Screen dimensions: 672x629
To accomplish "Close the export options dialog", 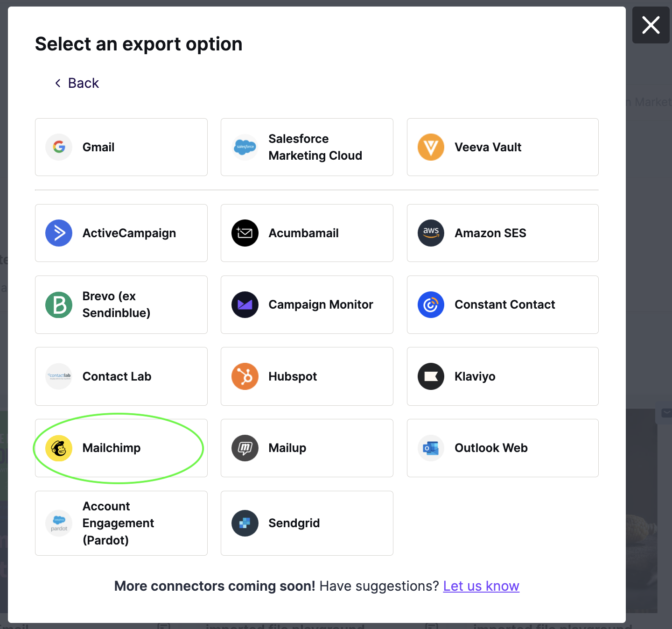I will coord(651,25).
